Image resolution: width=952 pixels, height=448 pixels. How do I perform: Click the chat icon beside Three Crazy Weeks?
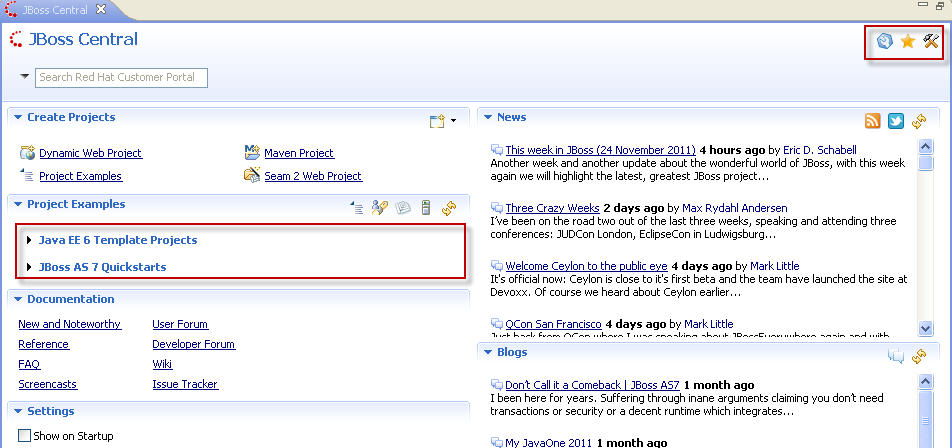(x=497, y=208)
